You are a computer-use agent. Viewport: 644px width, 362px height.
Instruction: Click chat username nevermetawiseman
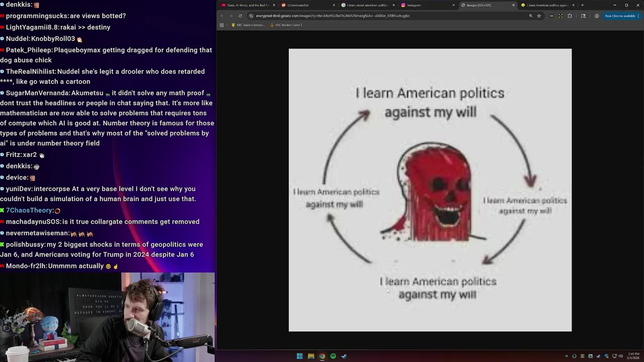click(x=37, y=233)
